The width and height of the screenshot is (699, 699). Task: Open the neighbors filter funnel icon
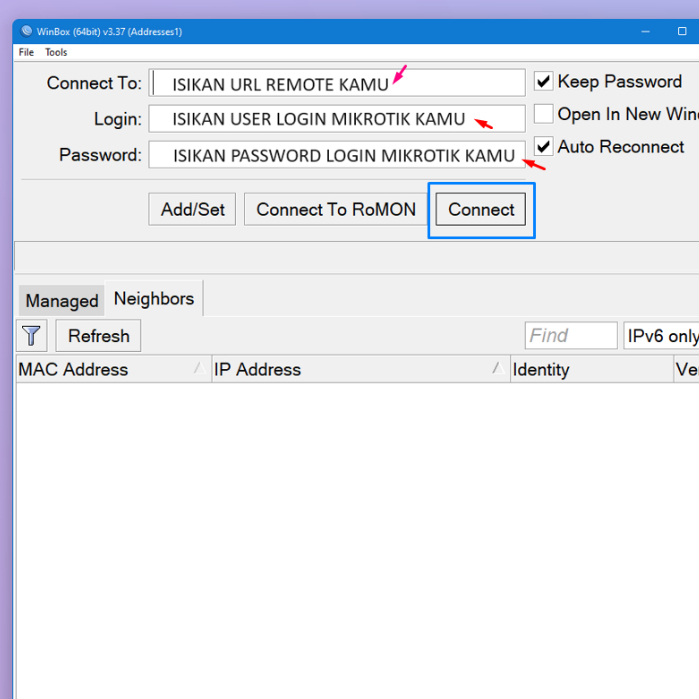click(x=32, y=336)
